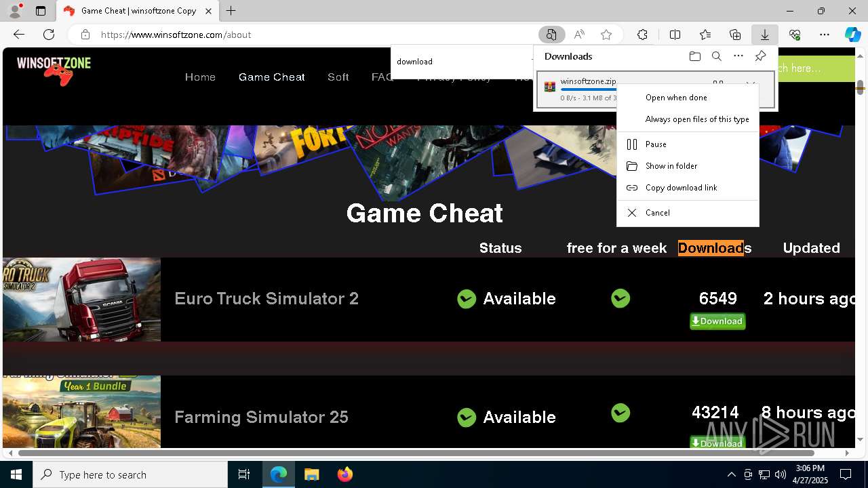Screen dimensions: 868x488
Task: Open Soft nav link
Action: click(x=338, y=77)
